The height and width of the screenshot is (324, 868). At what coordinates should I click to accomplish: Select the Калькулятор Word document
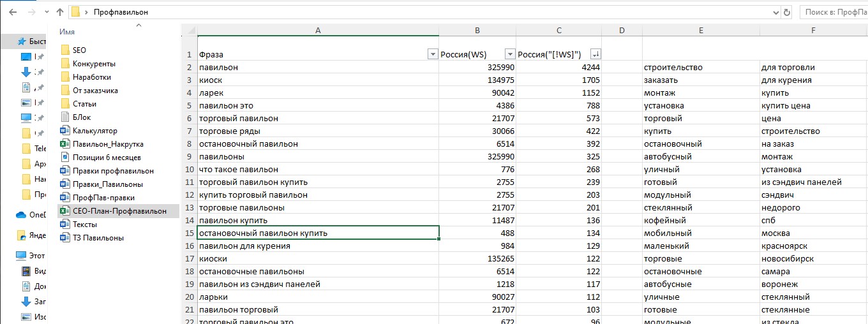pyautogui.click(x=94, y=131)
